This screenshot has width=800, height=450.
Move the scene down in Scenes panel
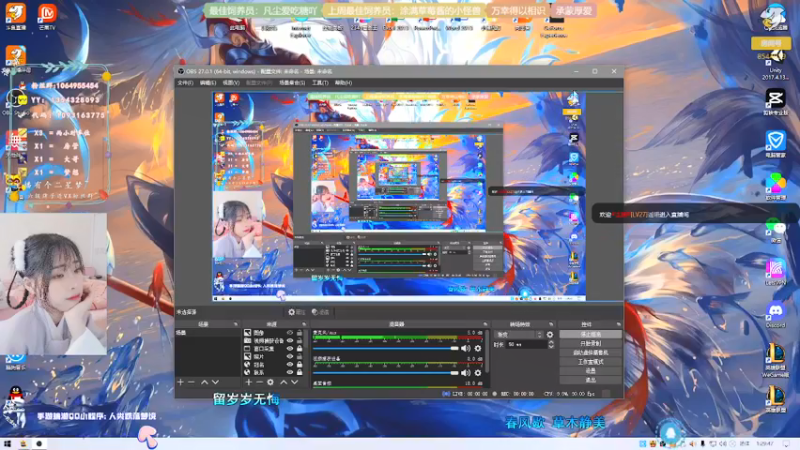coord(215,382)
